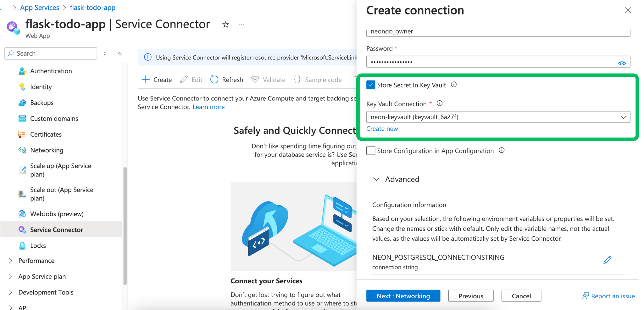The width and height of the screenshot is (644, 310).
Task: Open the more options ellipsis in the header
Action: pyautogui.click(x=241, y=25)
